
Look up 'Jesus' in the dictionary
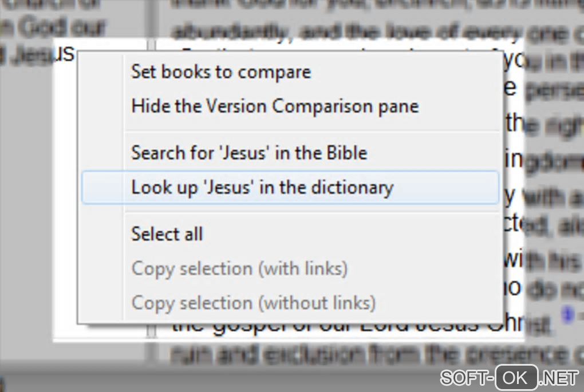click(x=262, y=188)
